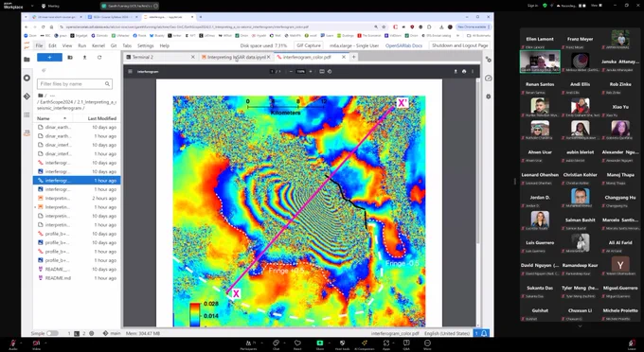The image size is (644, 352).
Task: Open the Kernel menu
Action: [98, 45]
